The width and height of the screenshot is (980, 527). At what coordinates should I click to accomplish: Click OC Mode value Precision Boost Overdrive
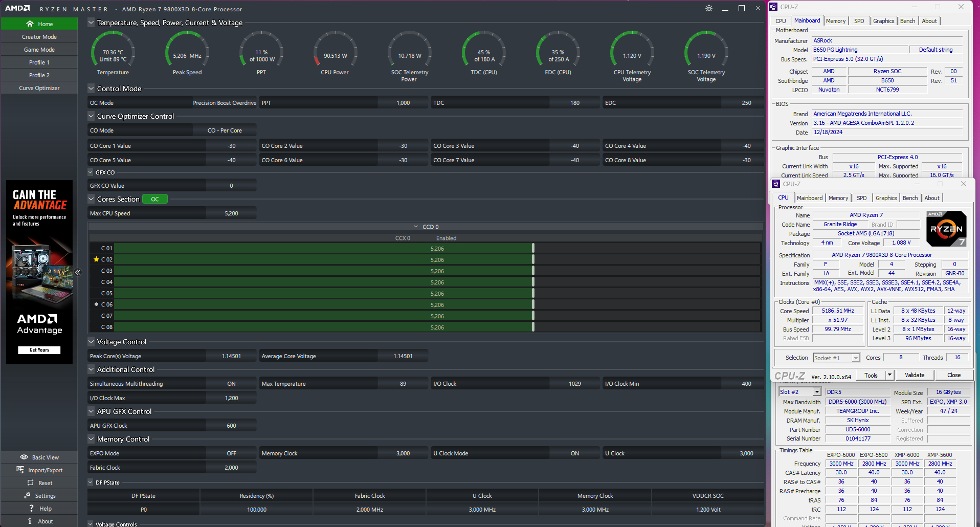coord(225,103)
